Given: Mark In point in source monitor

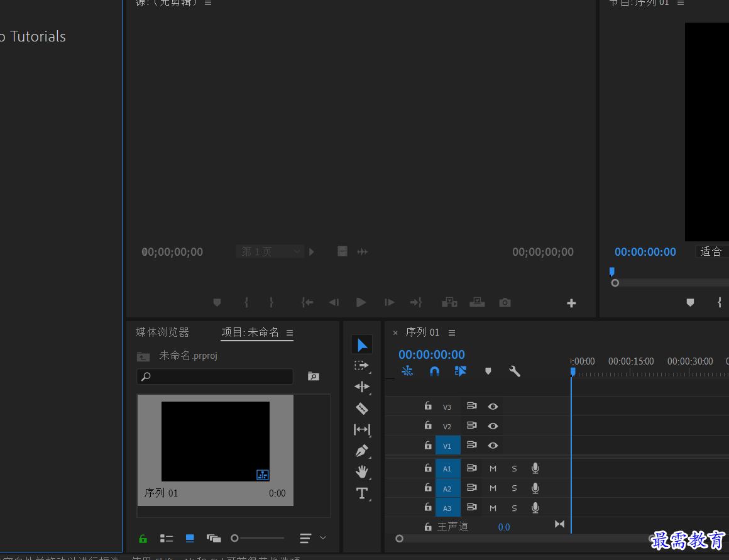Looking at the screenshot, I should point(246,302).
